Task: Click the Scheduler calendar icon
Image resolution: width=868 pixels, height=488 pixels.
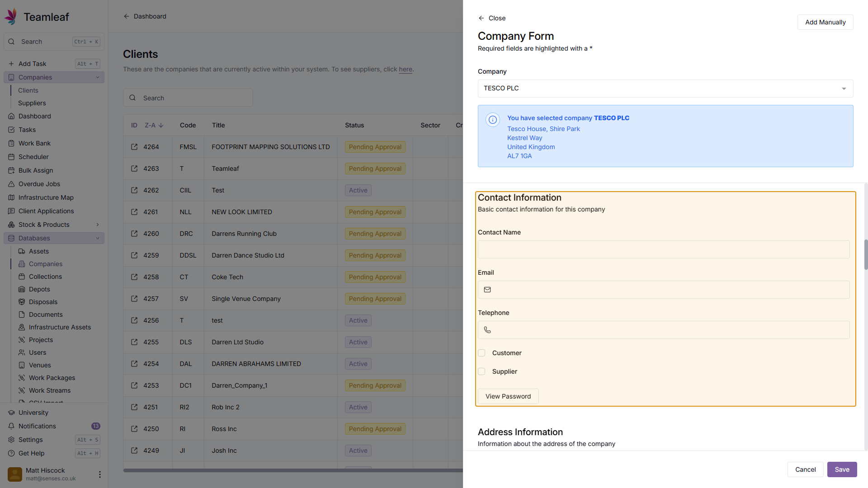Action: (11, 157)
